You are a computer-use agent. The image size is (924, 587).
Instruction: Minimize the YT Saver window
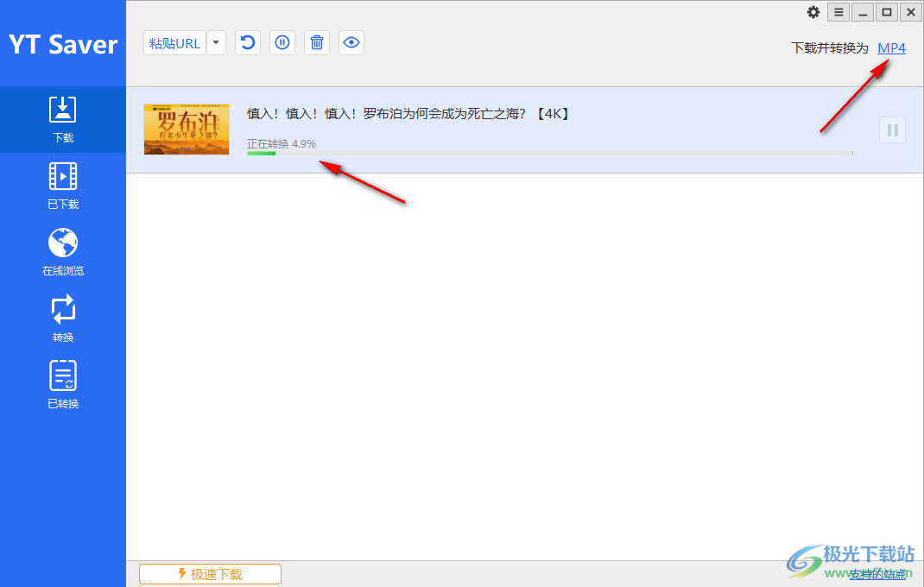(x=863, y=12)
